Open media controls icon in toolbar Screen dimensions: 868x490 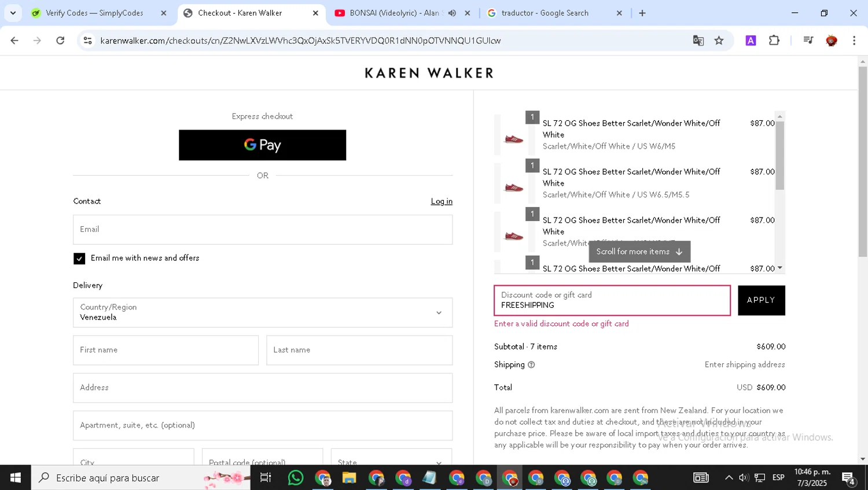coord(808,40)
